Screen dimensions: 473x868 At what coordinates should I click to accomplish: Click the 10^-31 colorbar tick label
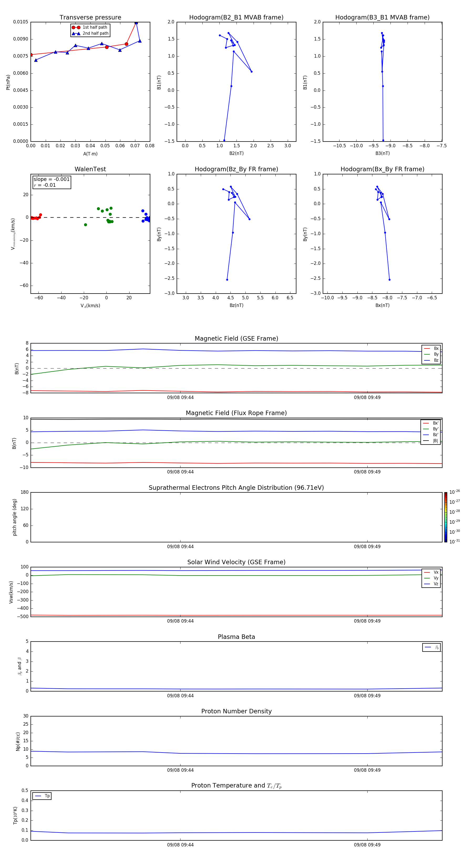pyautogui.click(x=455, y=542)
